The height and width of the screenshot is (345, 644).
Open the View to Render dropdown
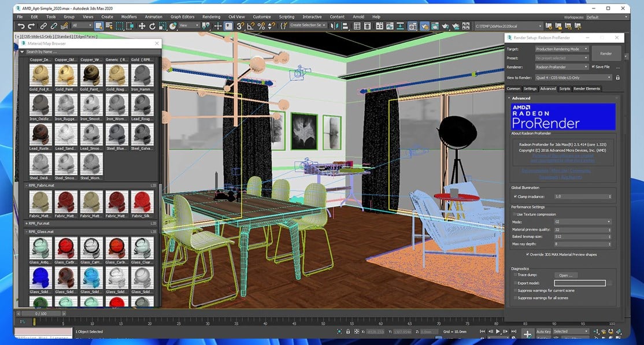pyautogui.click(x=573, y=77)
